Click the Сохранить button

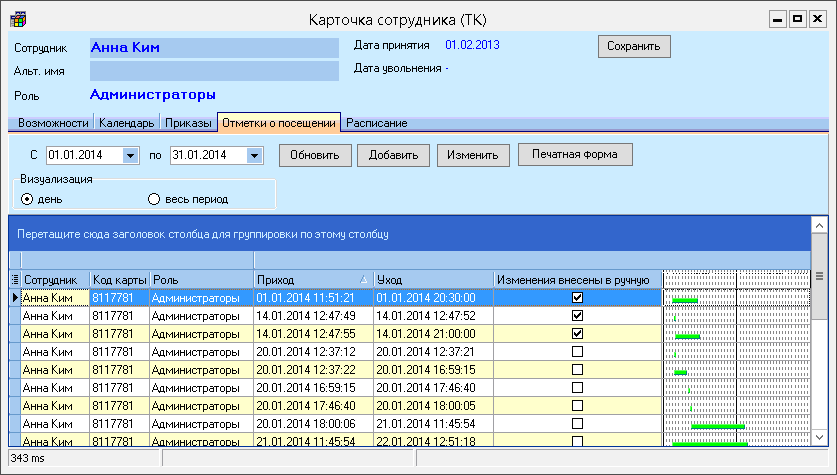pos(634,46)
